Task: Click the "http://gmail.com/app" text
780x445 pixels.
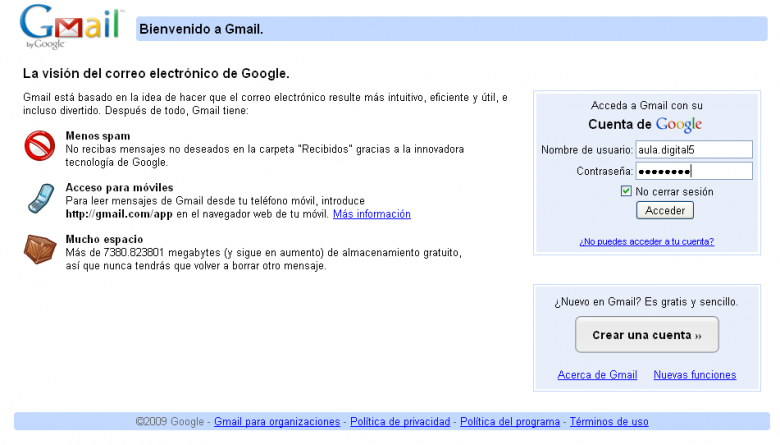Action: point(119,214)
